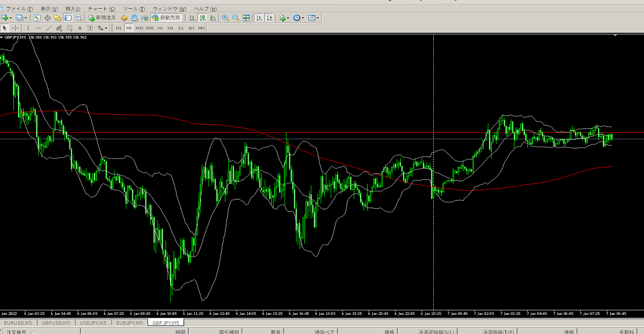This screenshot has height=334, width=644.
Task: Switch to M1 timeframe
Action: click(x=118, y=28)
